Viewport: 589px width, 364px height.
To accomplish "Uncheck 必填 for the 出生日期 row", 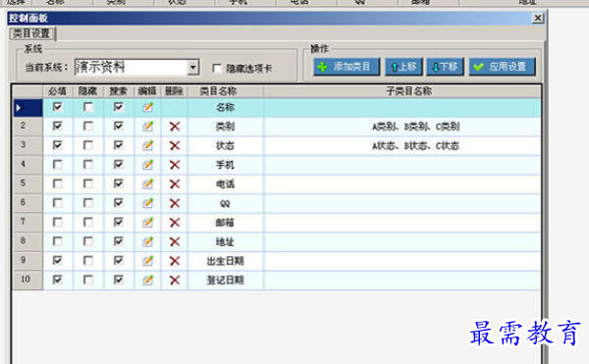I will [58, 260].
